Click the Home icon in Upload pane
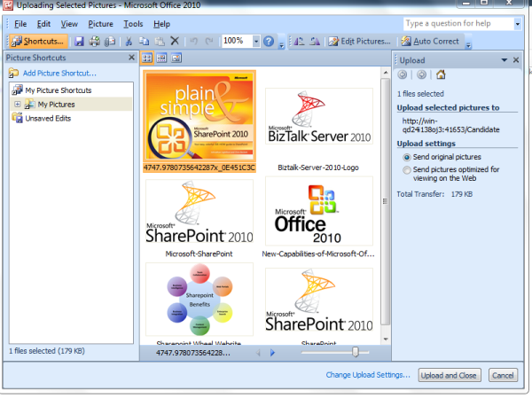The image size is (532, 398). pos(441,74)
